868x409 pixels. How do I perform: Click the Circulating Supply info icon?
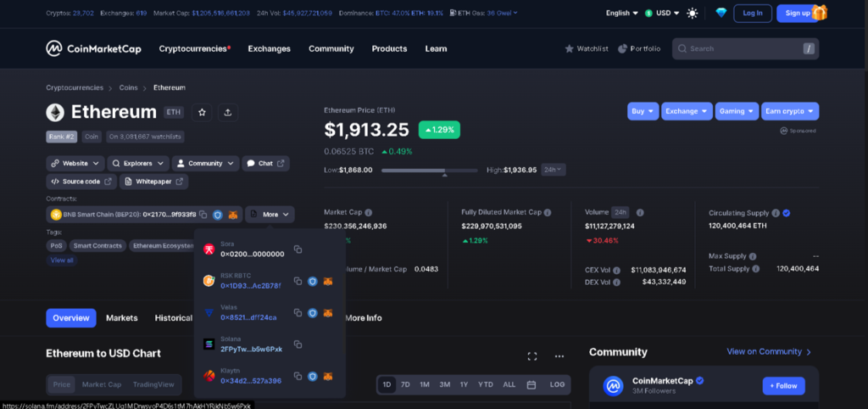(776, 213)
